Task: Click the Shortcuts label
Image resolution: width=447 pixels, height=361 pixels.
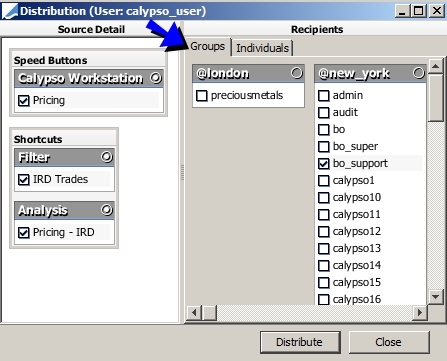Action: (38, 139)
